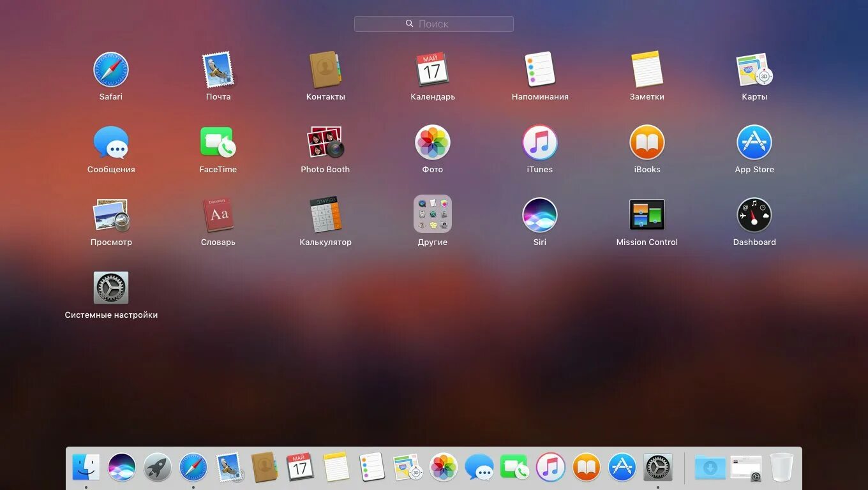Launch Почта from the Launchpad grid

tap(218, 70)
